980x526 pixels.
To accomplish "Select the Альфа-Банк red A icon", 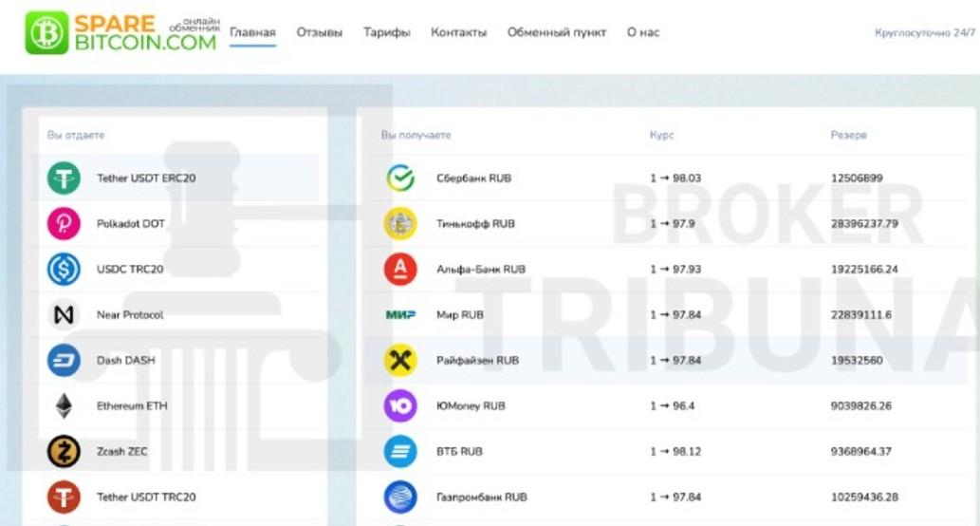I will point(400,269).
